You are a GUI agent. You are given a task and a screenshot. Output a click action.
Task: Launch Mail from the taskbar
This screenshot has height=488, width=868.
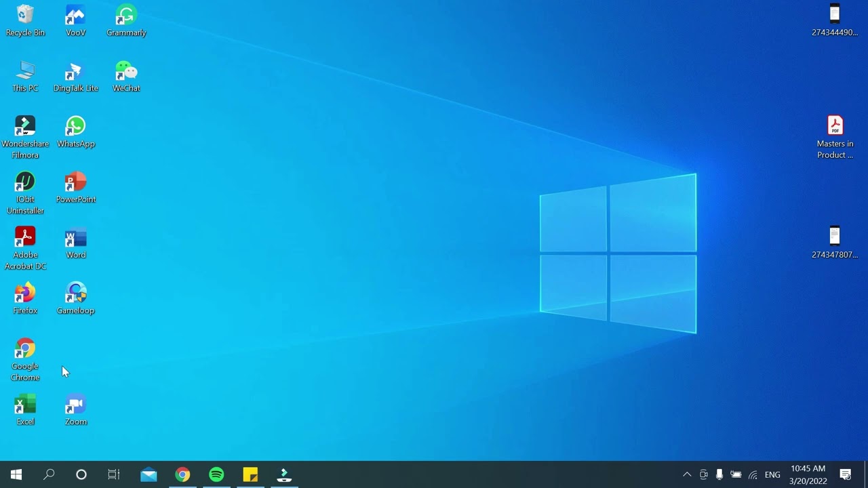(149, 474)
